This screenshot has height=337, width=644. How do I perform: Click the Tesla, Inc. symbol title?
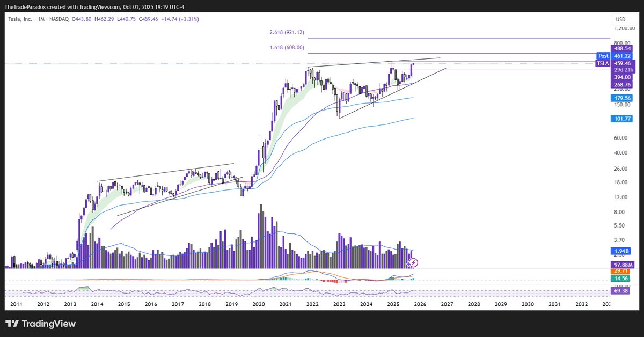coord(21,19)
